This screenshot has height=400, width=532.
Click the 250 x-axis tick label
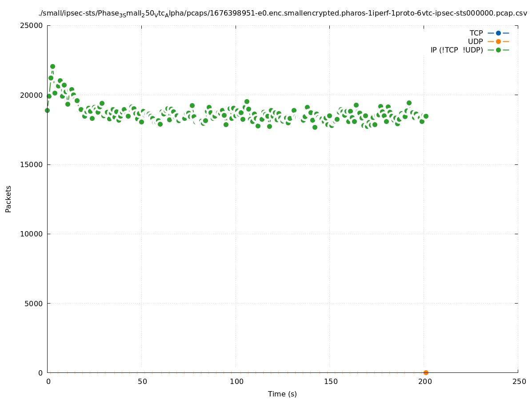pyautogui.click(x=518, y=381)
